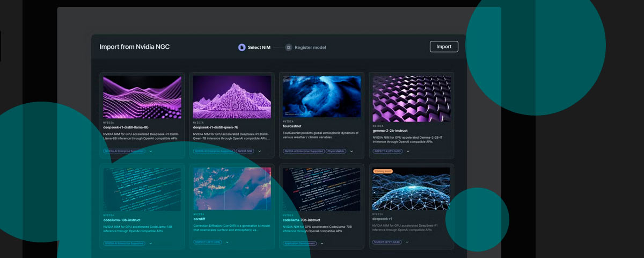Click the Select NIM step icon
The image size is (644, 258).
click(x=242, y=47)
